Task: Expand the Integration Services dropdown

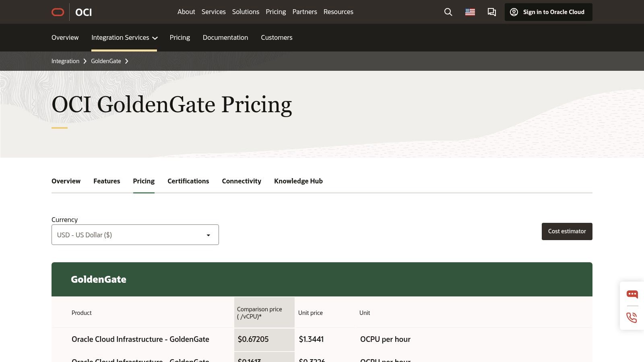Action: click(x=124, y=37)
